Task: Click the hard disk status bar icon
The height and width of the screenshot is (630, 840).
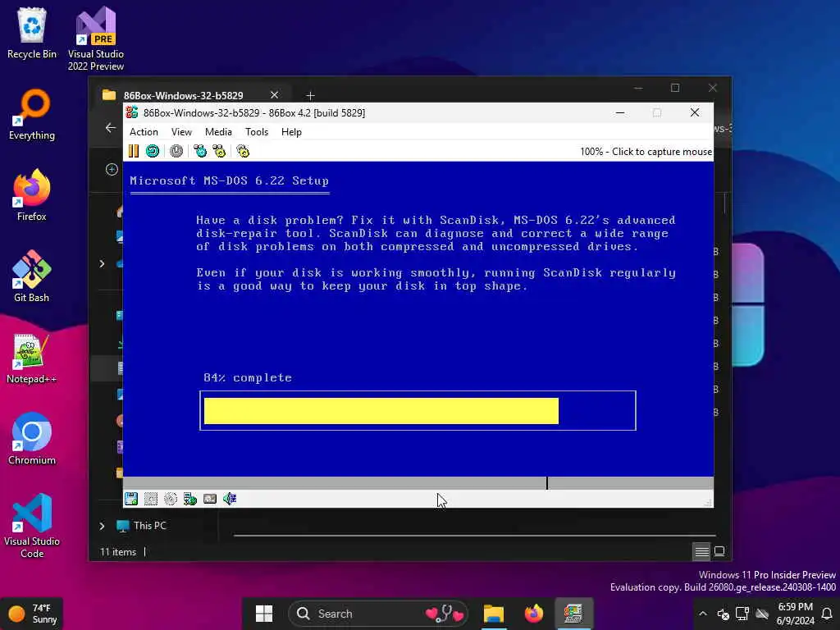Action: [x=210, y=499]
